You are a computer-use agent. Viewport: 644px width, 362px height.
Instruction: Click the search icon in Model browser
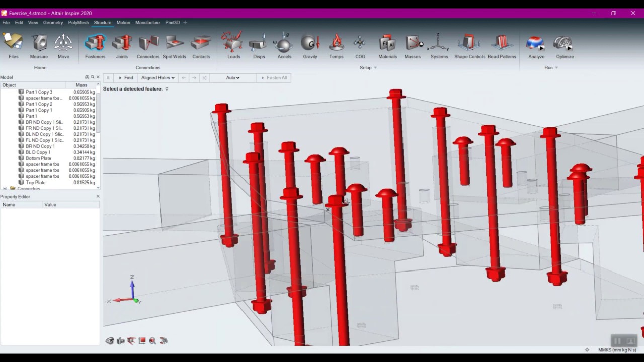click(92, 77)
